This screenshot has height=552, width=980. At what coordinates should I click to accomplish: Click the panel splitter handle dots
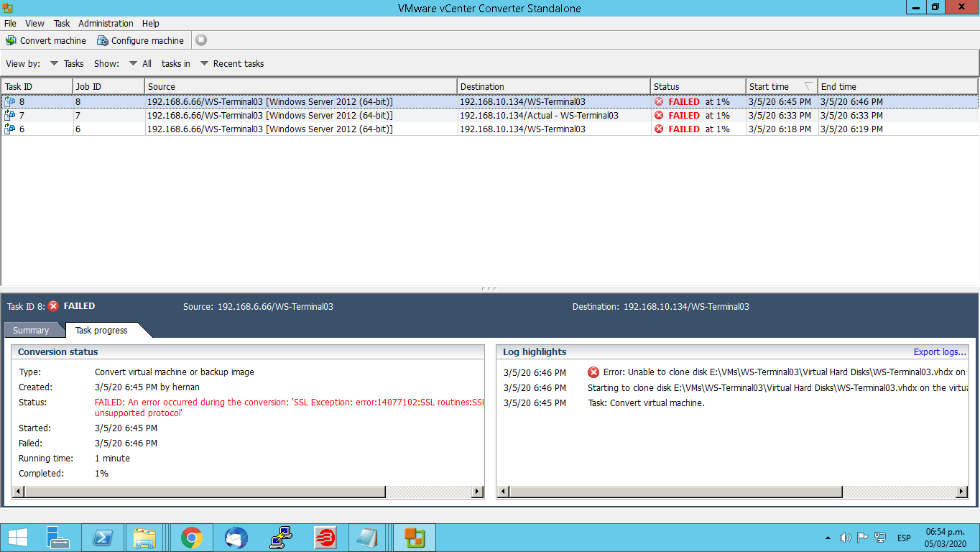pos(489,289)
